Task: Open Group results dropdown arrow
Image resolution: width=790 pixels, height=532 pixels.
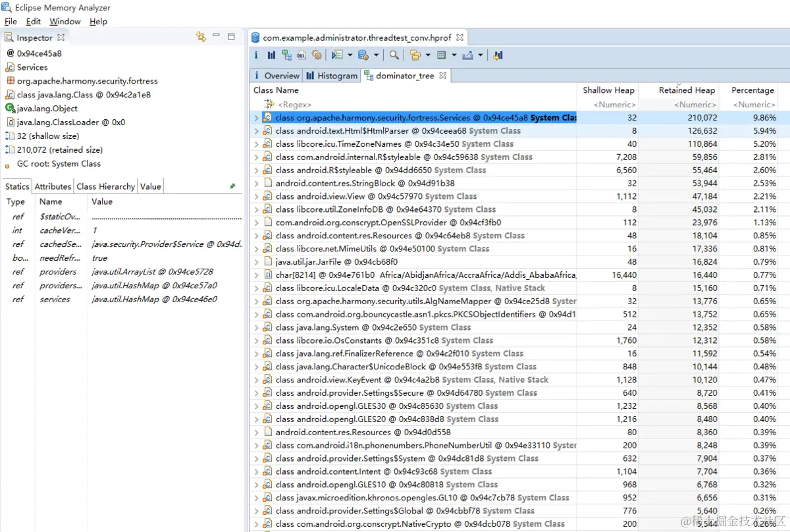Action: [x=428, y=55]
